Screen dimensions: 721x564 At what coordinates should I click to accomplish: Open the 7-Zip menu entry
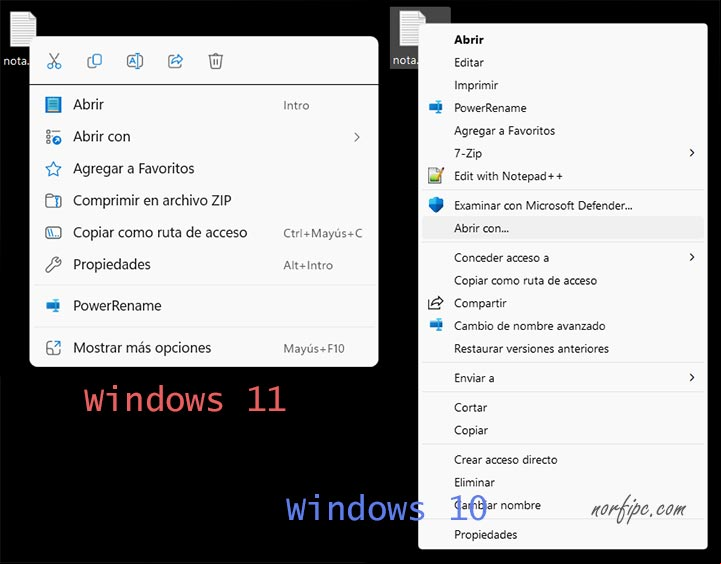point(563,153)
